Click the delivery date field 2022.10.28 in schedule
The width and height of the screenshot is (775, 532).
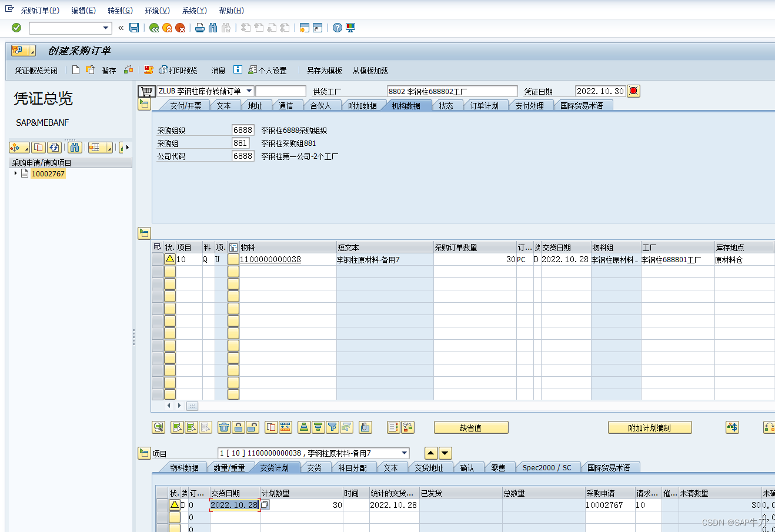pos(235,505)
